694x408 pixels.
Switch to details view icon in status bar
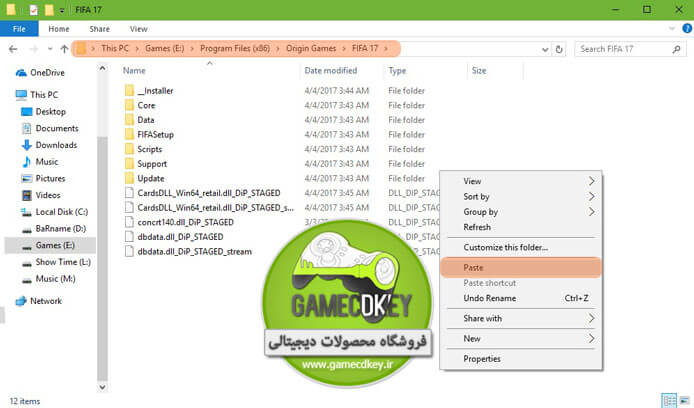click(x=668, y=400)
